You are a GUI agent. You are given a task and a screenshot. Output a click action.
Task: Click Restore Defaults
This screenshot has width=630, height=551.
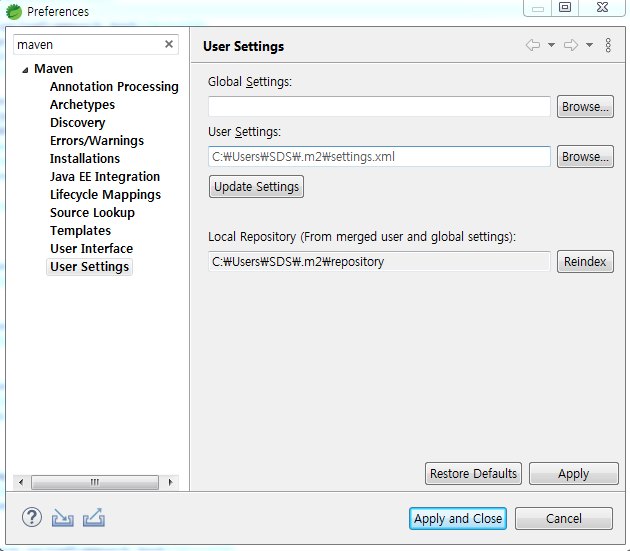pyautogui.click(x=473, y=473)
